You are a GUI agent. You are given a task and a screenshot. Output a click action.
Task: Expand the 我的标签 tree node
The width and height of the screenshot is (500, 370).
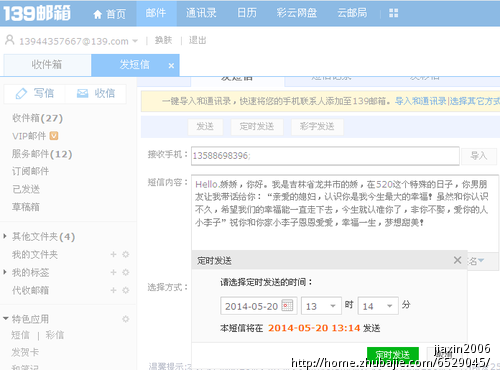[x=5, y=272]
